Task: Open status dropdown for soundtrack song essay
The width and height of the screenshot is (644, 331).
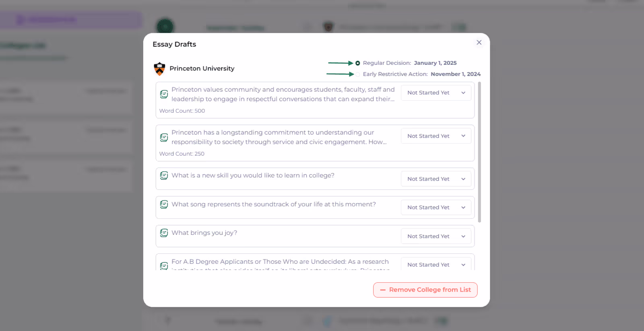Action: (x=436, y=208)
